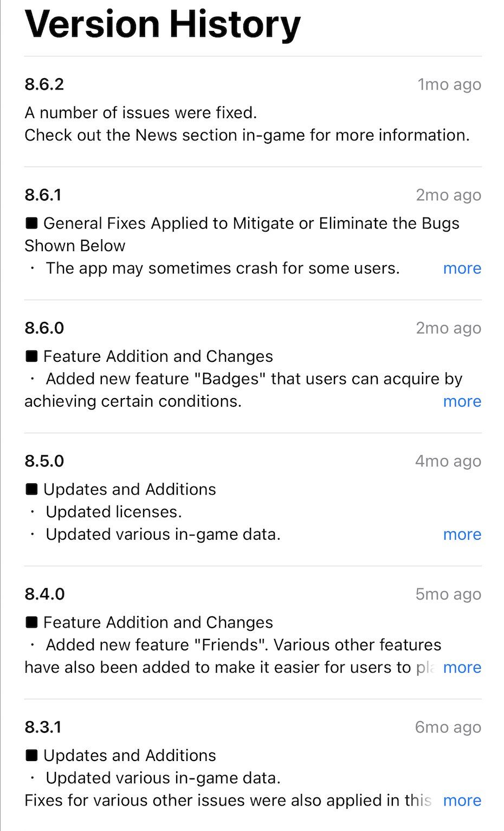
Task: Select the Updated licenses bullet point
Action: coord(114,512)
